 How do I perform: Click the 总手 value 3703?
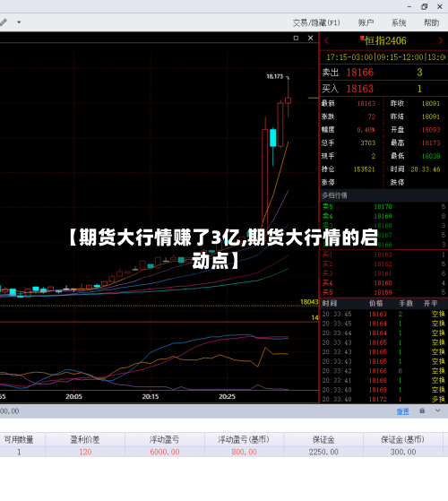click(x=368, y=143)
